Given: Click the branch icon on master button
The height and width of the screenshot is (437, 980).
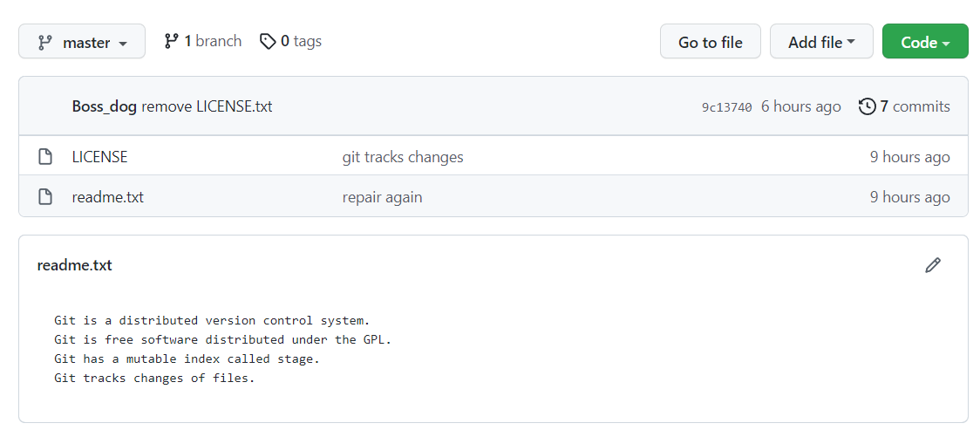Looking at the screenshot, I should 45,43.
